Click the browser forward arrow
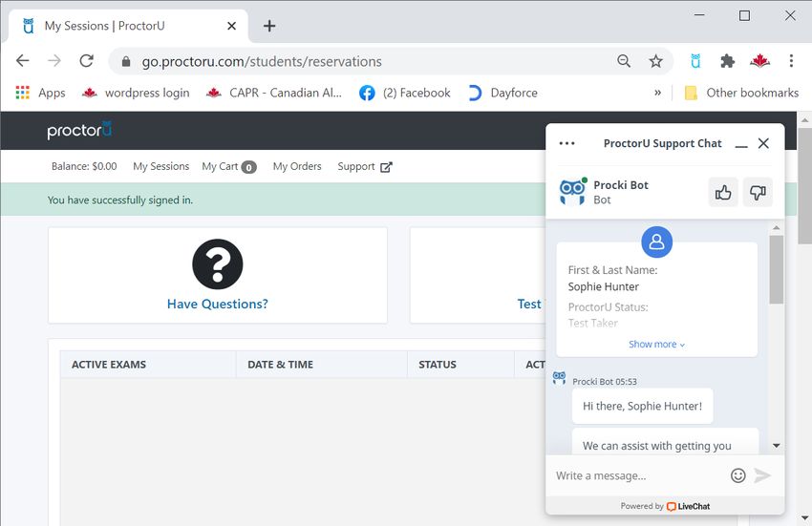Viewport: 812px width, 526px height. 53,61
